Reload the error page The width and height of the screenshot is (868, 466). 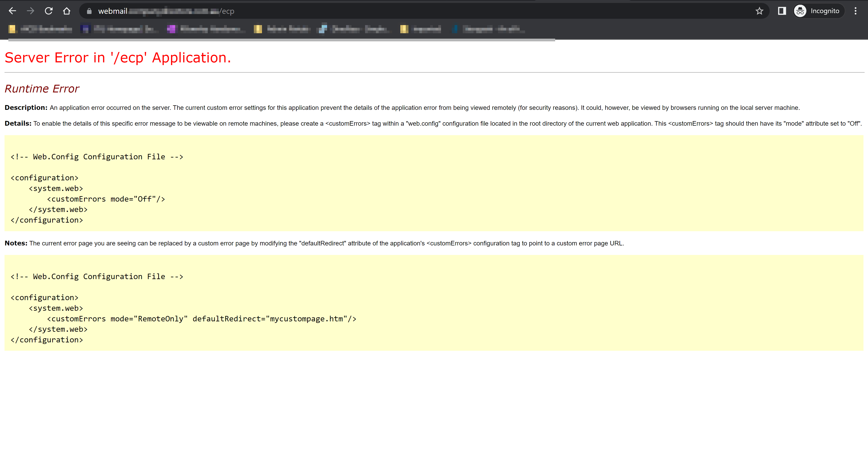click(x=49, y=11)
